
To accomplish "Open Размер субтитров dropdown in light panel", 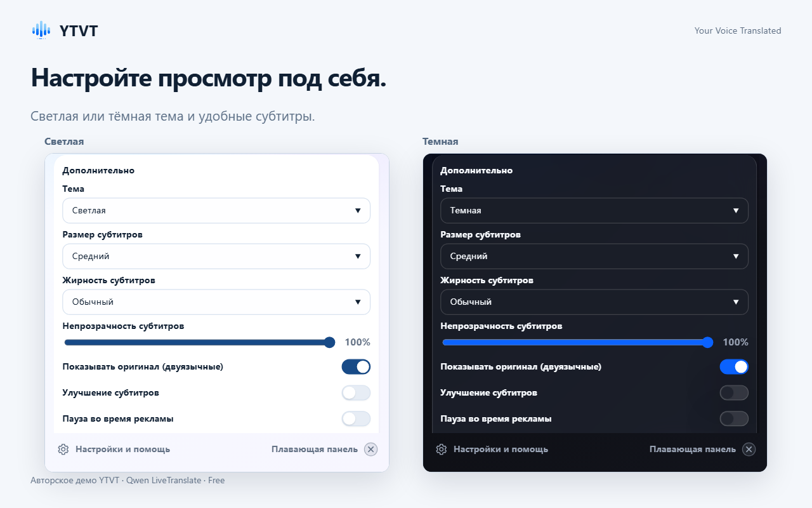I will (x=216, y=256).
